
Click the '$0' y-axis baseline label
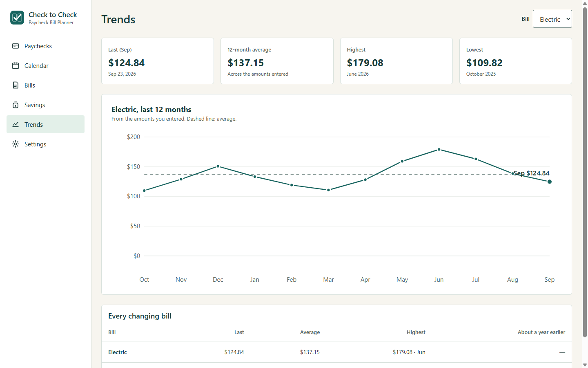[x=137, y=256]
